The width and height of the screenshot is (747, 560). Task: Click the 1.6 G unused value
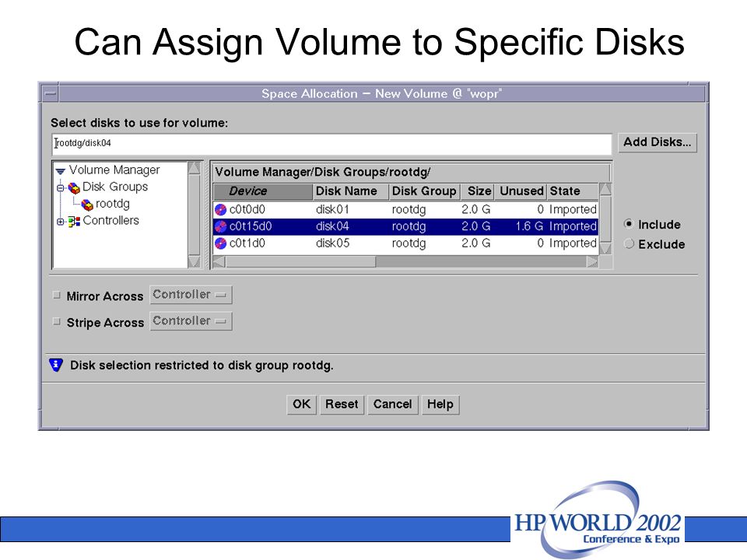click(x=529, y=226)
